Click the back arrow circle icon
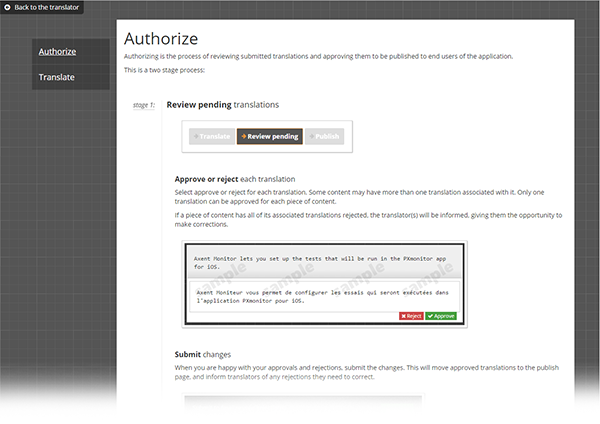Screen dimensions: 600x424 (x=7, y=7)
